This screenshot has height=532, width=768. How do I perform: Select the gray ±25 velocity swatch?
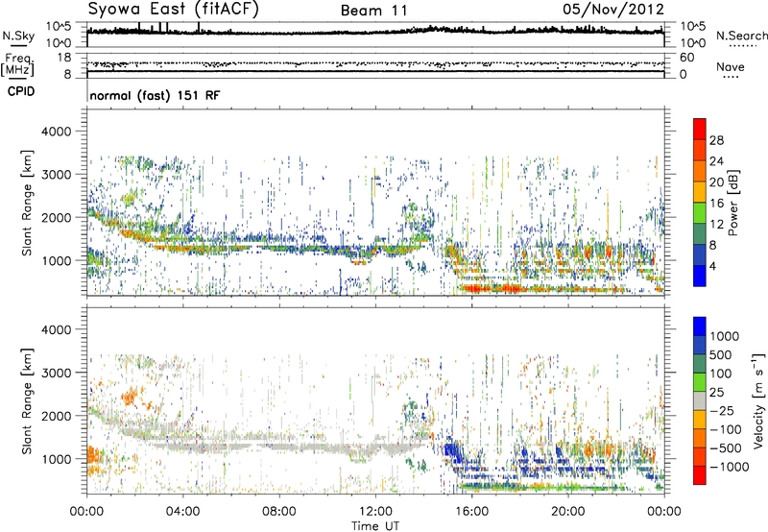tap(700, 400)
